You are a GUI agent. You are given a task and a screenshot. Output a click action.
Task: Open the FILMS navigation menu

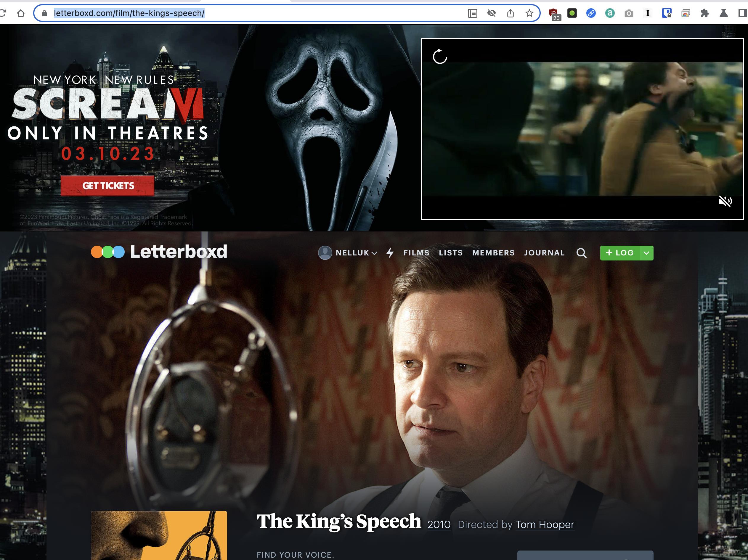tap(416, 253)
